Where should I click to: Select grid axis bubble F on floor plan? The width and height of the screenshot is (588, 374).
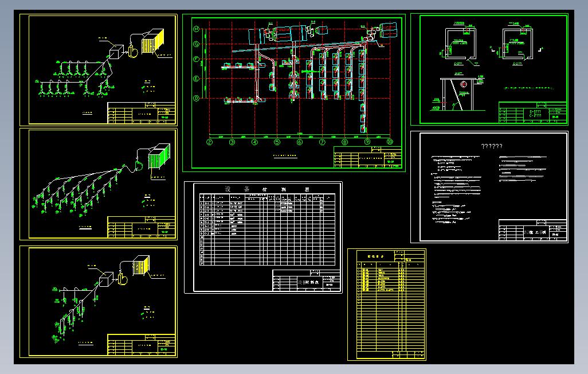coord(196,59)
